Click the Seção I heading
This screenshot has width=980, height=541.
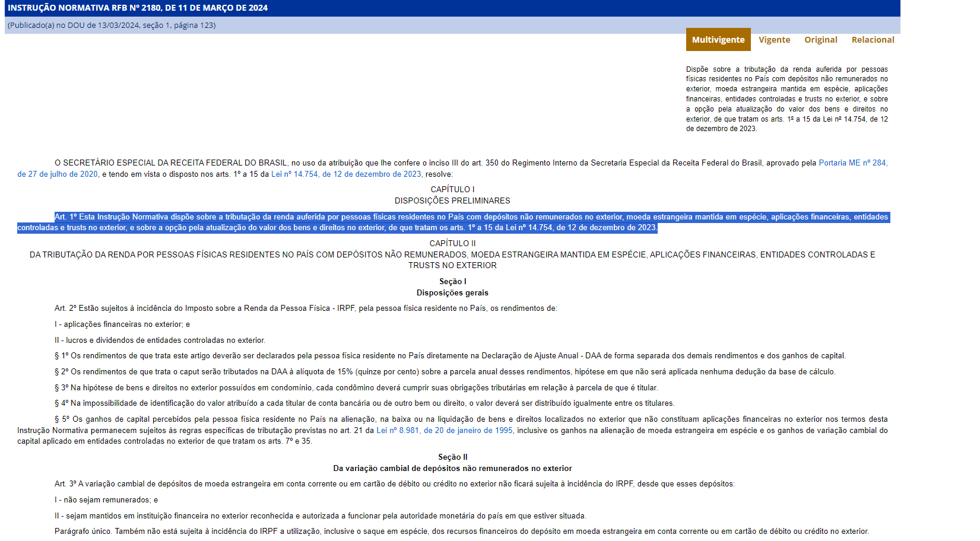click(x=452, y=281)
